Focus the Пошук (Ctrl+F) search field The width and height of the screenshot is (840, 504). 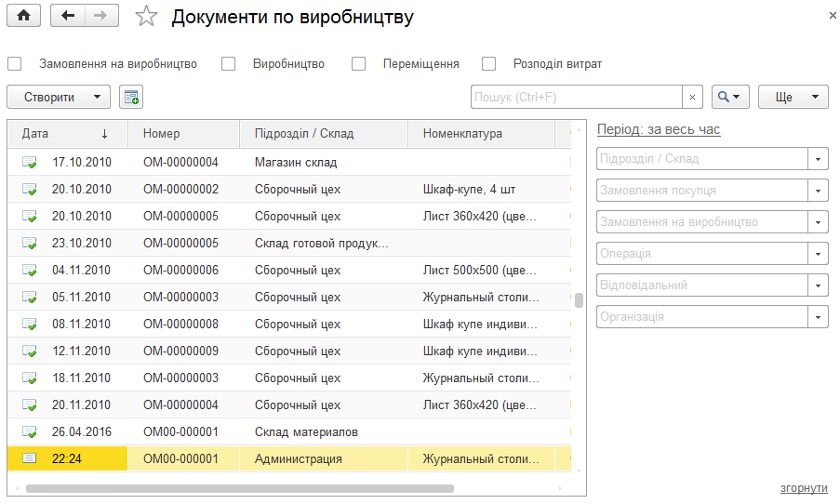point(577,97)
